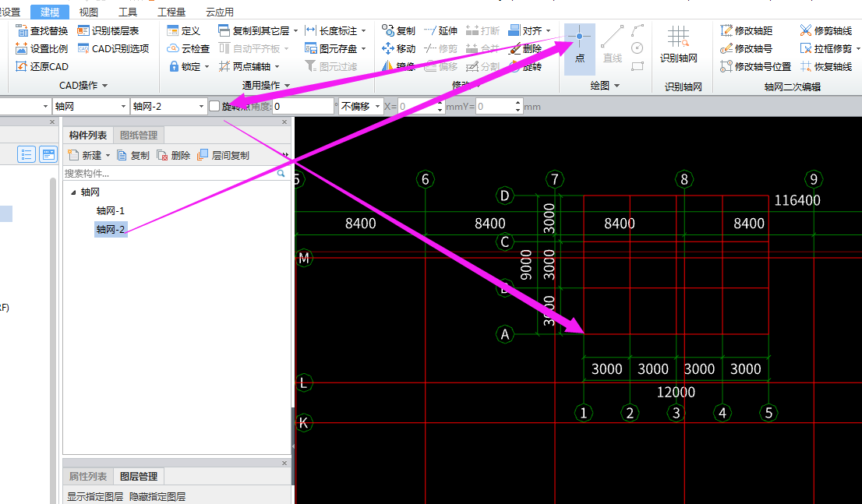Select the 复制 copy tool in modify group
This screenshot has width=862, height=504.
coord(398,31)
